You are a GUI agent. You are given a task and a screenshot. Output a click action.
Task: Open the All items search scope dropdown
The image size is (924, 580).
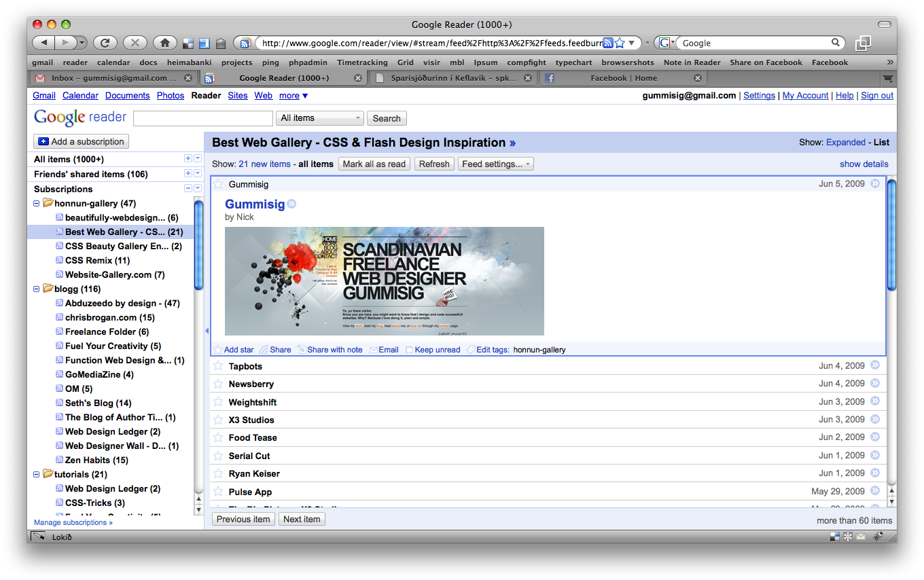pyautogui.click(x=320, y=118)
